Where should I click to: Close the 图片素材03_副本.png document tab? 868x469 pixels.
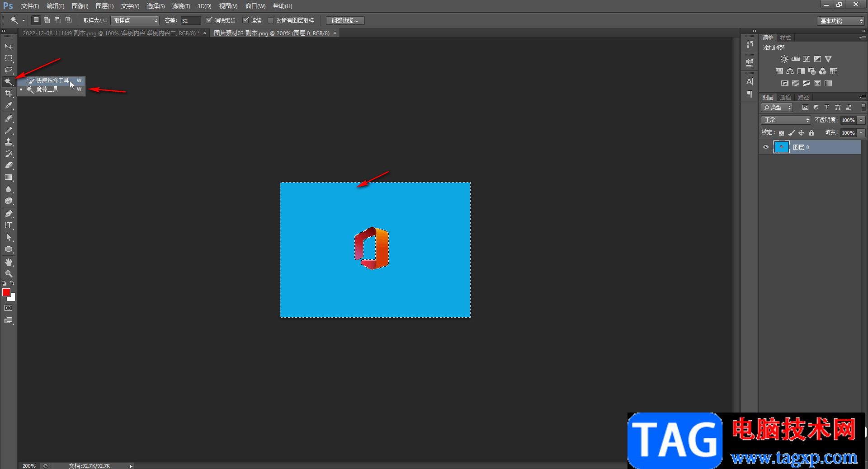click(335, 33)
